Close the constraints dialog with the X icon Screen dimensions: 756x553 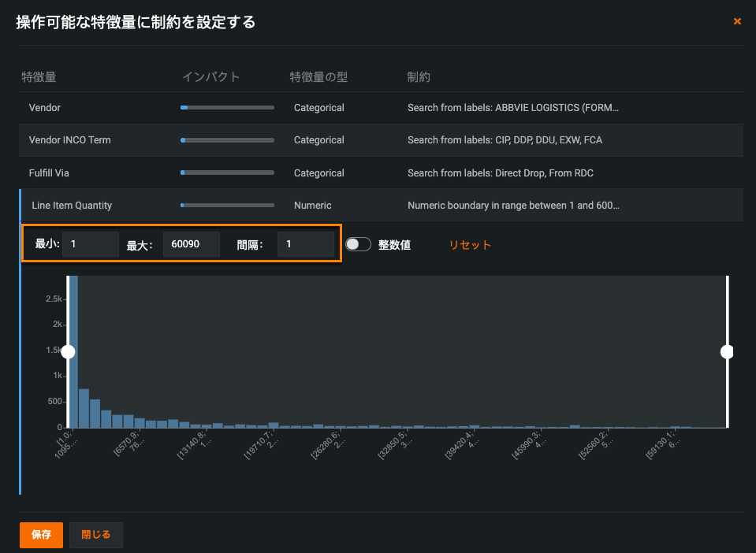pyautogui.click(x=737, y=21)
